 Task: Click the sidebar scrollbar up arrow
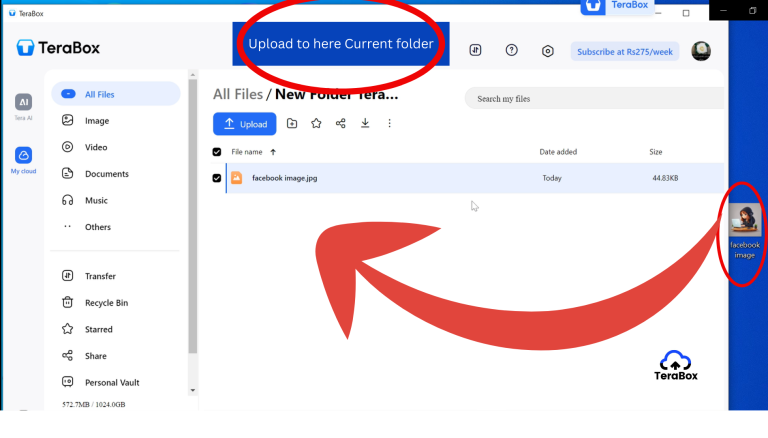pyautogui.click(x=192, y=75)
